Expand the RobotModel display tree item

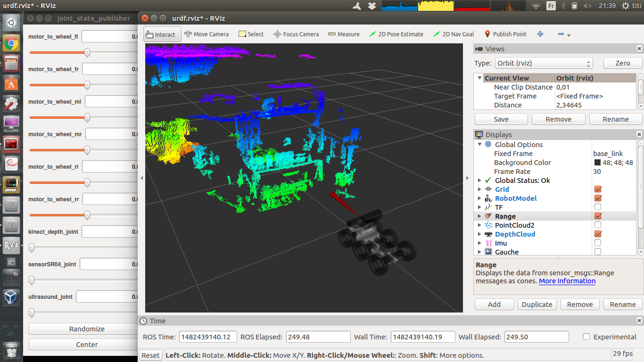pos(480,198)
